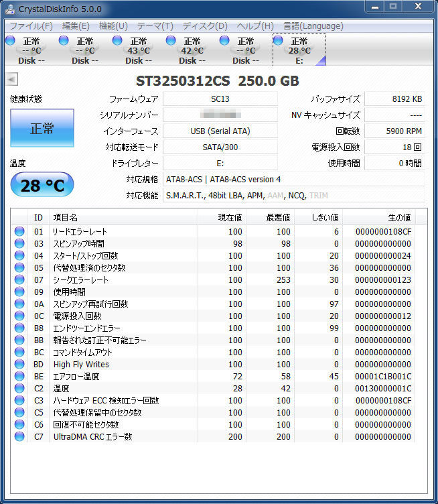Click status orb of エアフロー温度 row
This screenshot has height=504, width=438.
pos(19,376)
